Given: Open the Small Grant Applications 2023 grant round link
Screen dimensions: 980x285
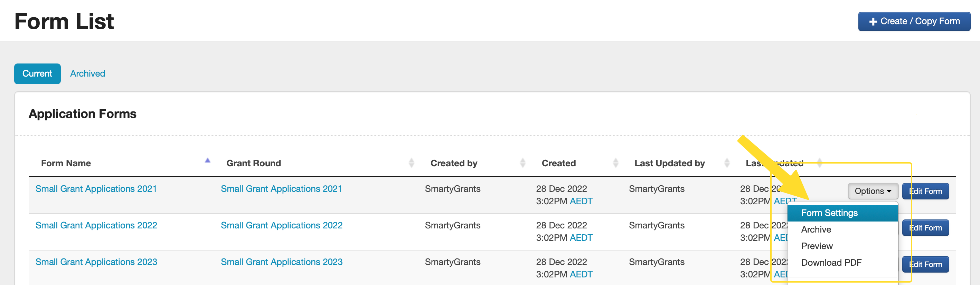Looking at the screenshot, I should (x=282, y=262).
